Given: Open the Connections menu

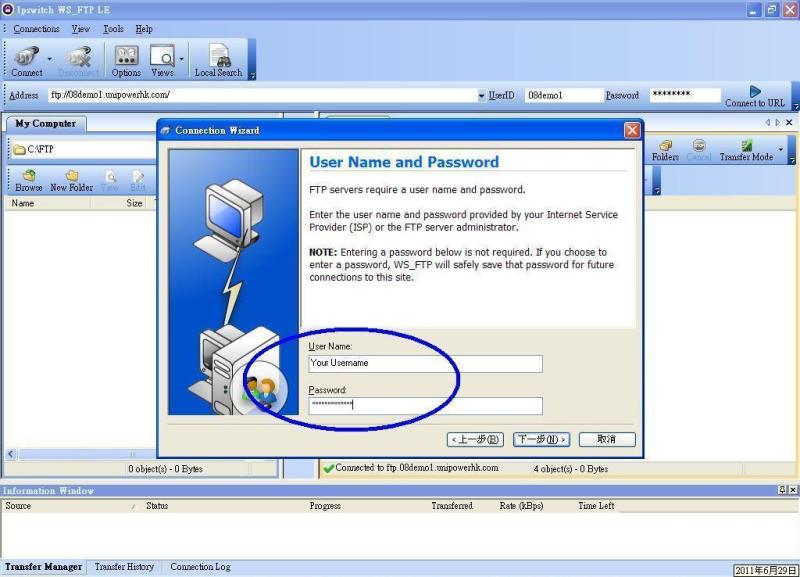Looking at the screenshot, I should click(x=36, y=29).
